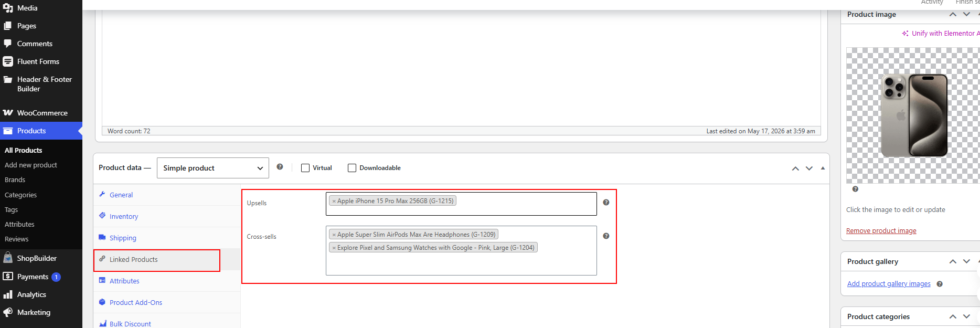Open the Categories submenu item
The height and width of the screenshot is (328, 980).
point(20,195)
